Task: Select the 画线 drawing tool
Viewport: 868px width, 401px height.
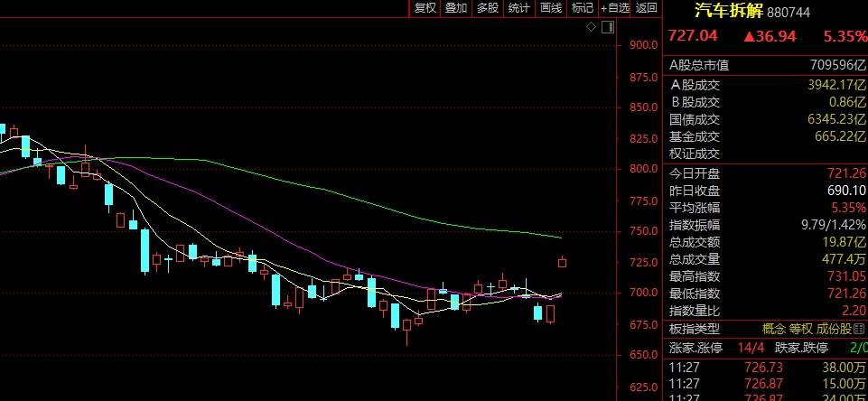Action: coord(551,8)
